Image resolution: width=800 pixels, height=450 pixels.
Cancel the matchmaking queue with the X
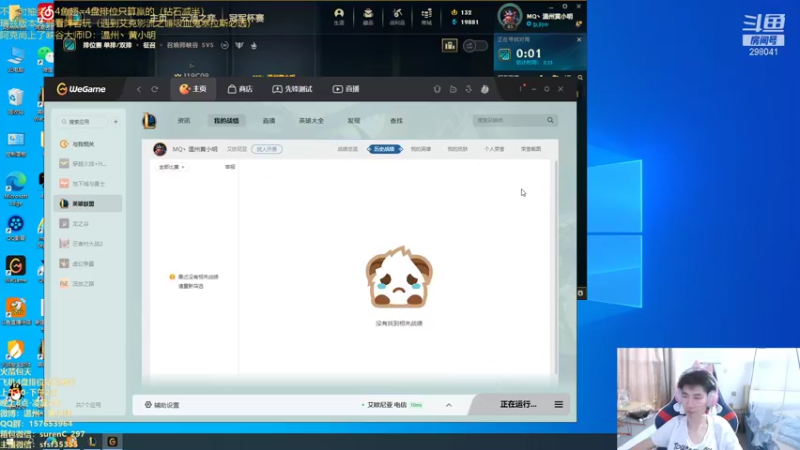coord(579,39)
